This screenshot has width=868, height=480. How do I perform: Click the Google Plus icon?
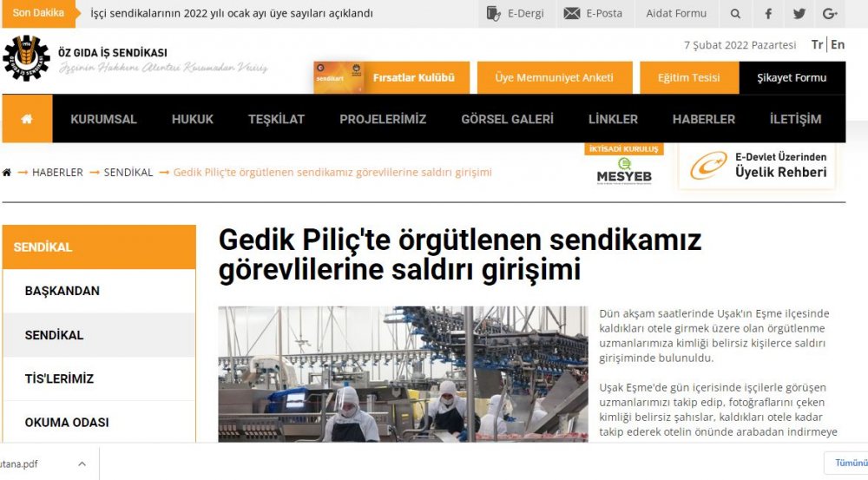(830, 14)
